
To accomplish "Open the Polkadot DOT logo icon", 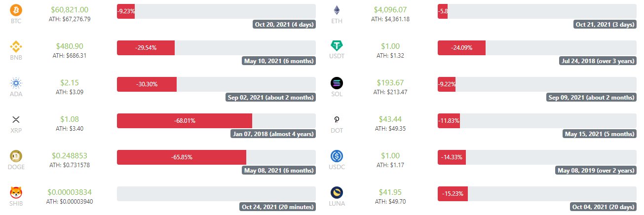I will 338,120.
